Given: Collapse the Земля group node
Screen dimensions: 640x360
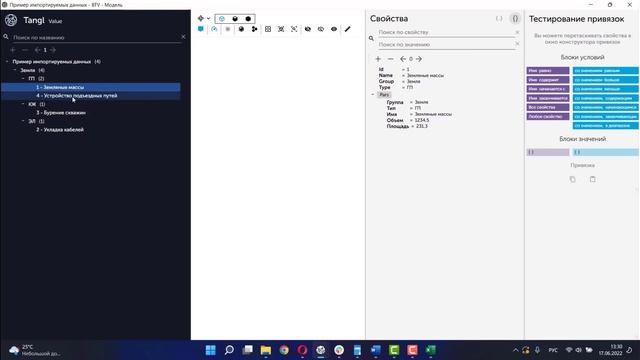Looking at the screenshot, I should [x=15, y=70].
